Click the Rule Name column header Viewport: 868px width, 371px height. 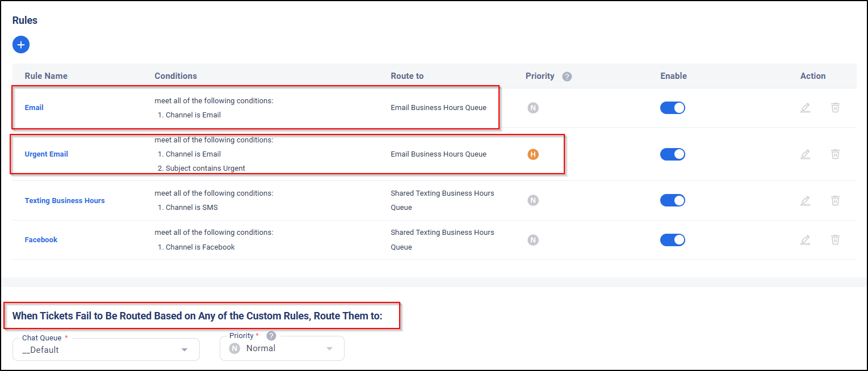pyautogui.click(x=46, y=76)
